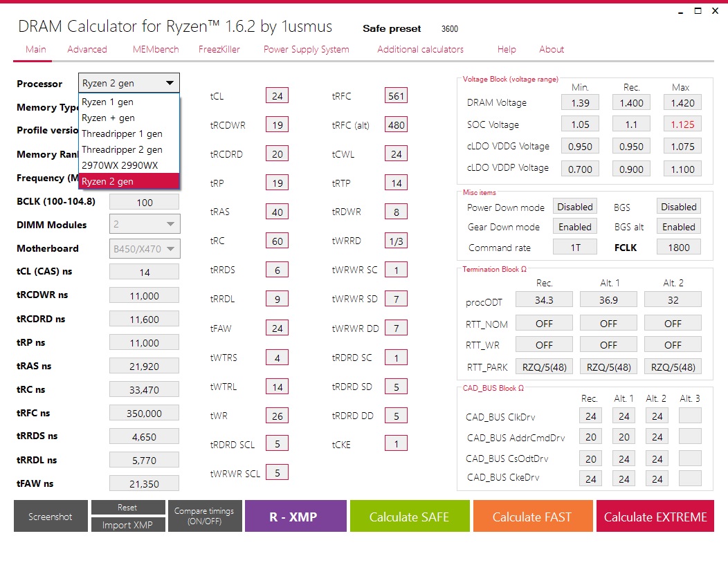Click the tCKE value 1
Screen dimensions: 728x574
(396, 443)
